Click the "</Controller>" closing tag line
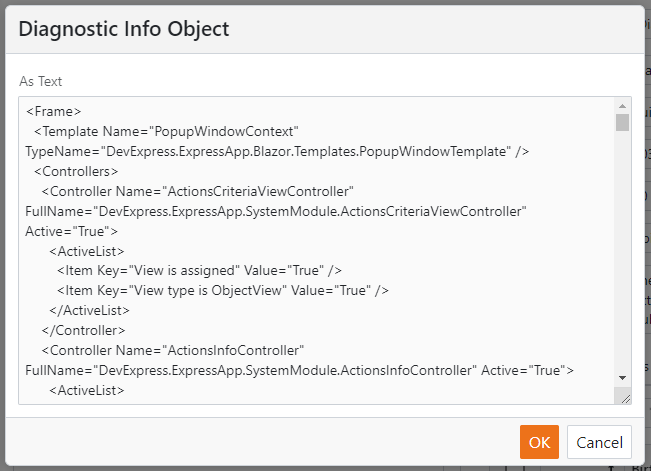Screen dimensions: 651x471 (x=83, y=330)
